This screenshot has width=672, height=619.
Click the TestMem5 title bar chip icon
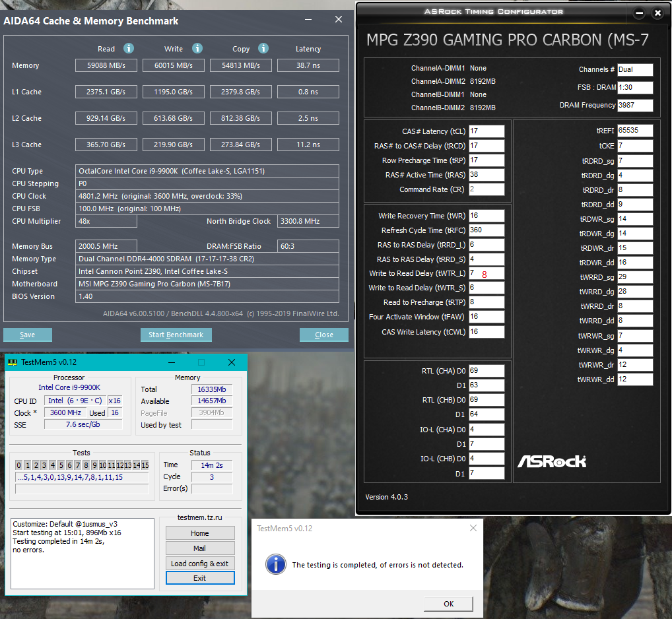coord(13,362)
